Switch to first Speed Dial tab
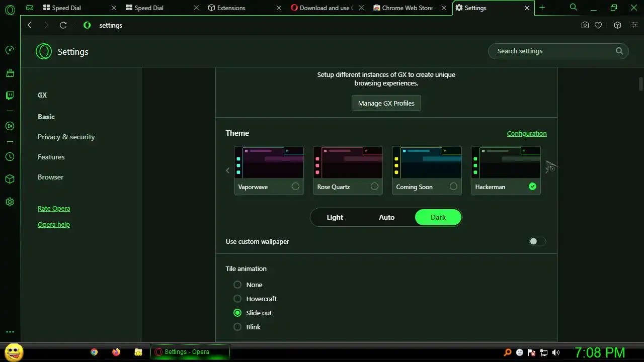 tap(79, 8)
